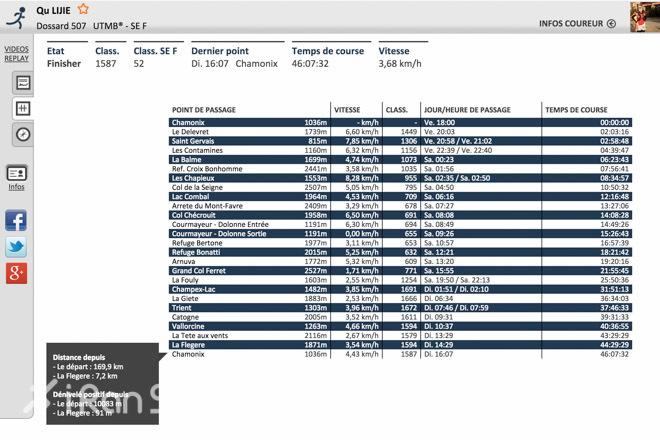Open the runner Infos card icon
660x440 pixels.
(x=16, y=174)
